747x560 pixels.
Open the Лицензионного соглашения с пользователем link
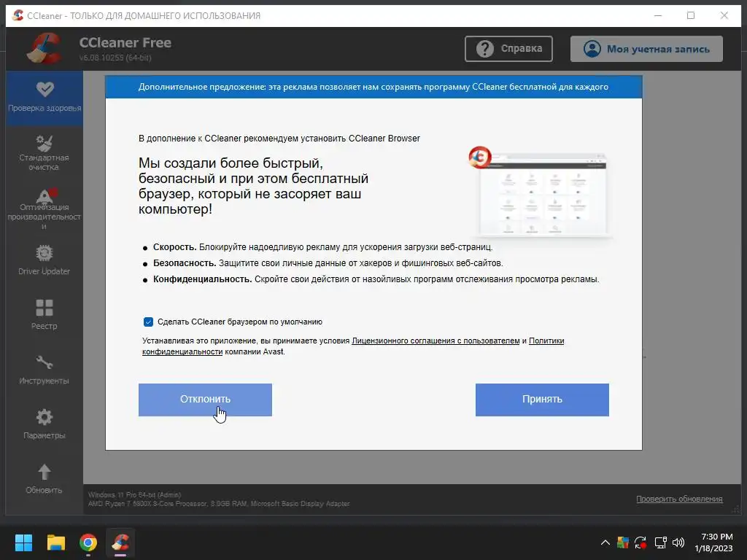(436, 341)
